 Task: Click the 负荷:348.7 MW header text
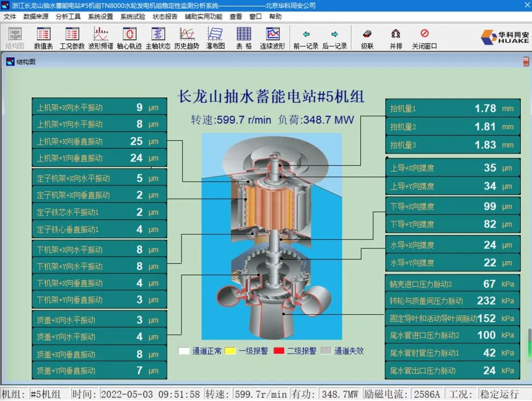[x=316, y=120]
